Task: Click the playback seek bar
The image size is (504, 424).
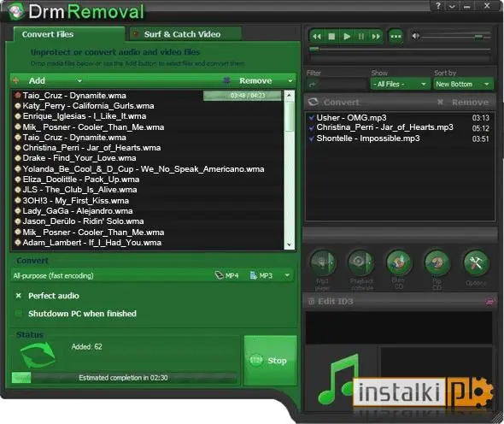Action: tap(400, 50)
